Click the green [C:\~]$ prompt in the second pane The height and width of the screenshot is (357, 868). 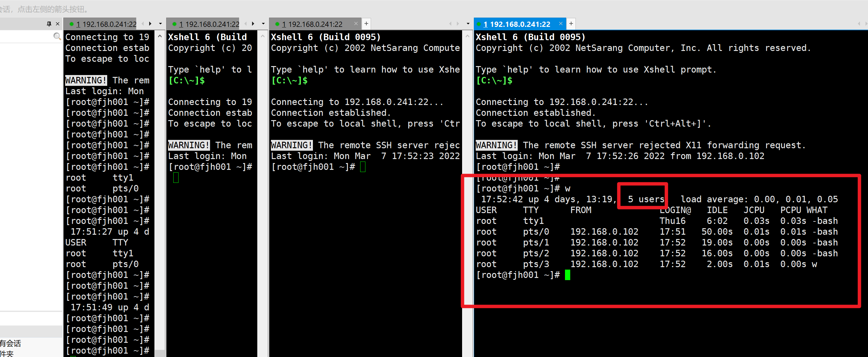(186, 81)
